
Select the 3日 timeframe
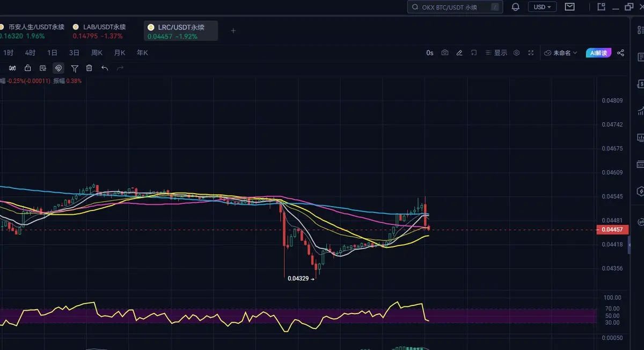(74, 53)
